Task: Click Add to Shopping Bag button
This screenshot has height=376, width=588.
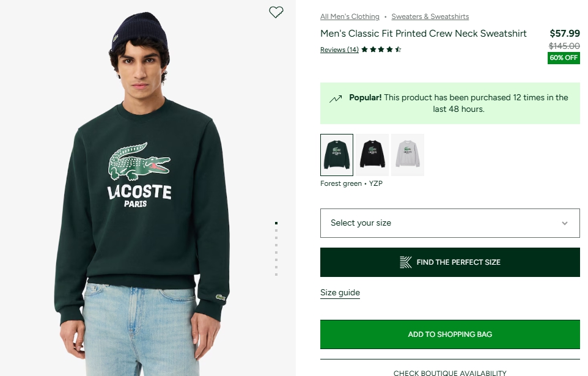Action: (450, 334)
